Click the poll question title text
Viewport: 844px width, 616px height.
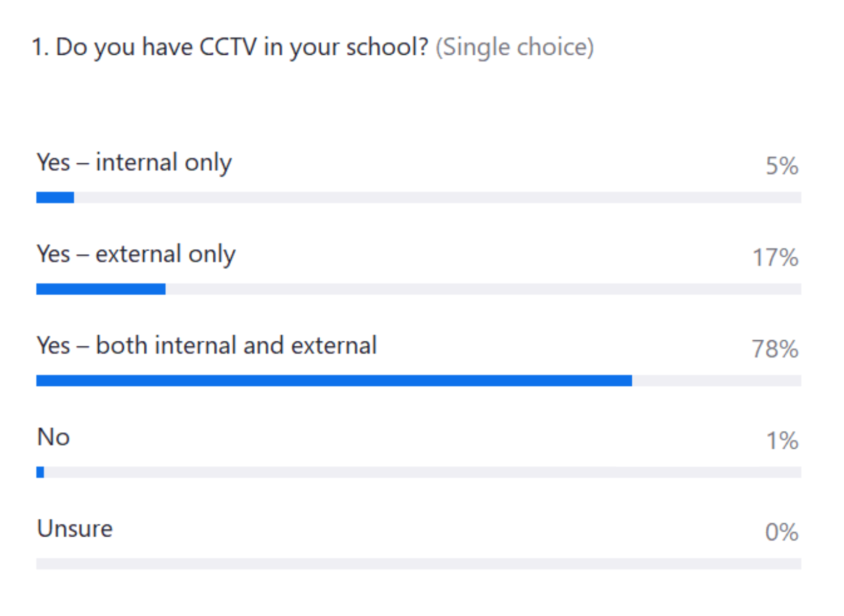click(x=229, y=48)
